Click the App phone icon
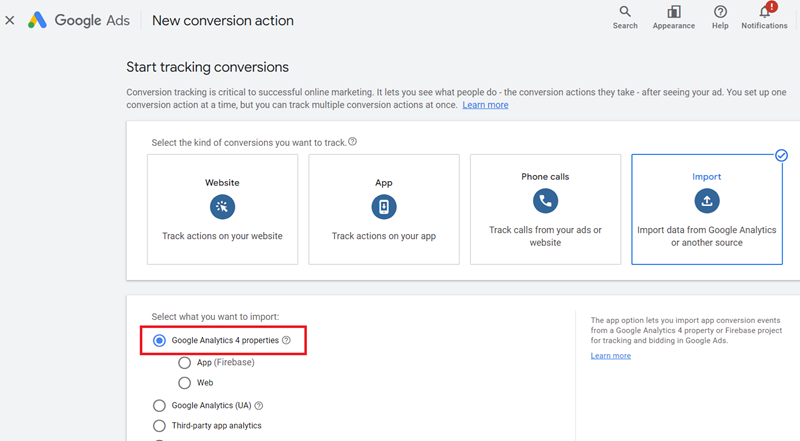 coord(384,207)
